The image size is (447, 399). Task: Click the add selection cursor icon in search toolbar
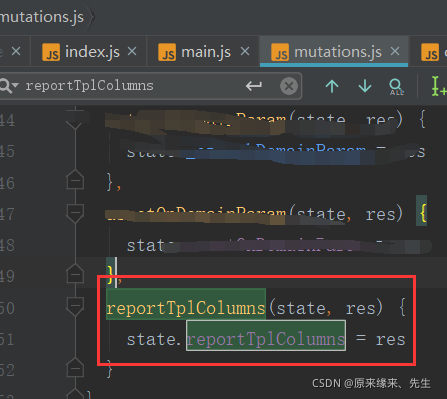(438, 86)
